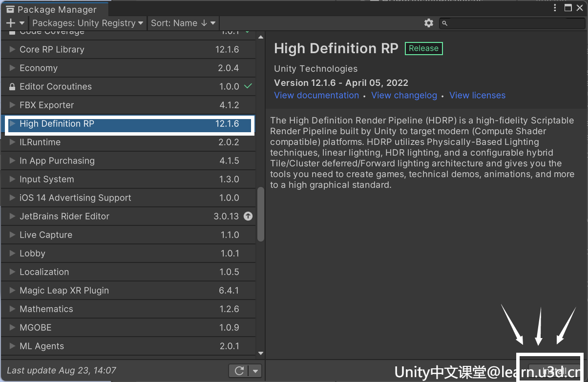Screen dimensions: 588x382
Task: Select the Core RP Library package
Action: tap(128, 49)
